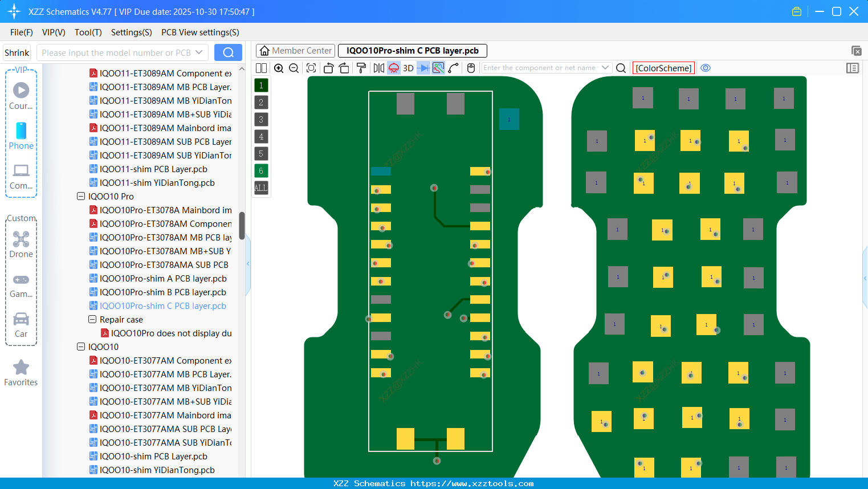Open the ColorScheme settings
This screenshot has width=868, height=489.
663,68
